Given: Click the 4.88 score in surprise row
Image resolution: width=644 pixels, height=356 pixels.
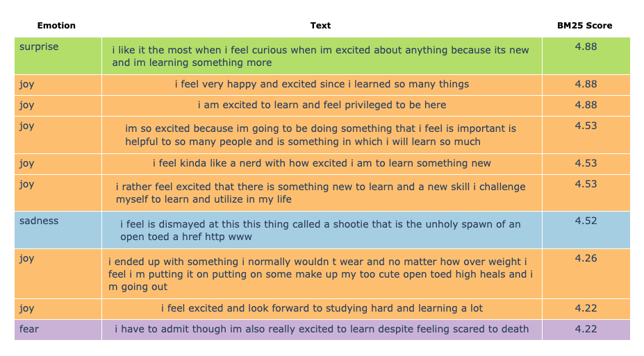Looking at the screenshot, I should [586, 47].
